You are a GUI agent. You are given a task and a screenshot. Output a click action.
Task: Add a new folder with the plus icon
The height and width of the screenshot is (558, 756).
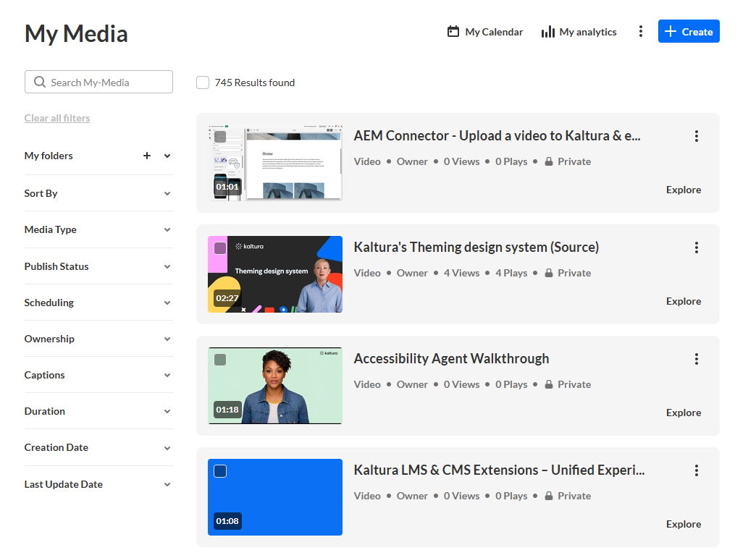coord(147,156)
